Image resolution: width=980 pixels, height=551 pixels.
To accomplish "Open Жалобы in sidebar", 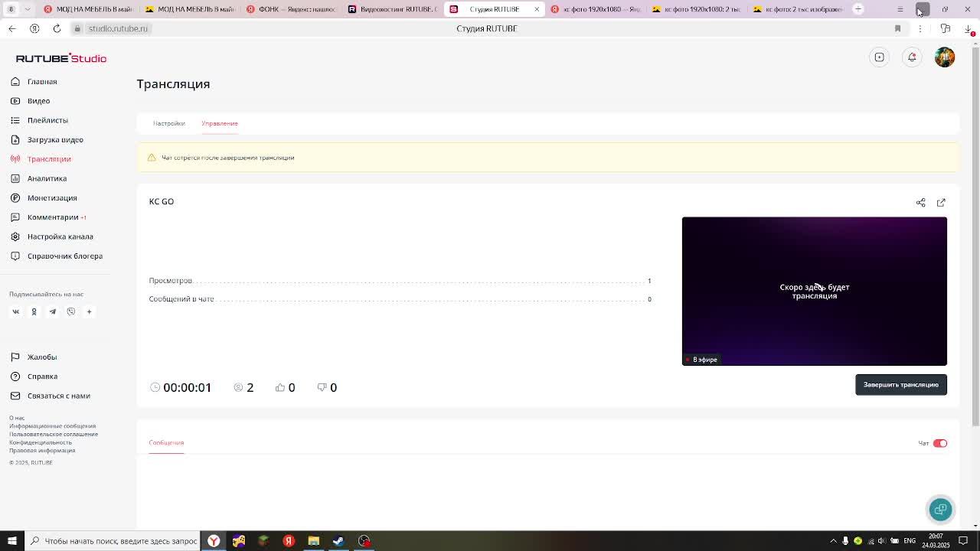I will pyautogui.click(x=42, y=357).
